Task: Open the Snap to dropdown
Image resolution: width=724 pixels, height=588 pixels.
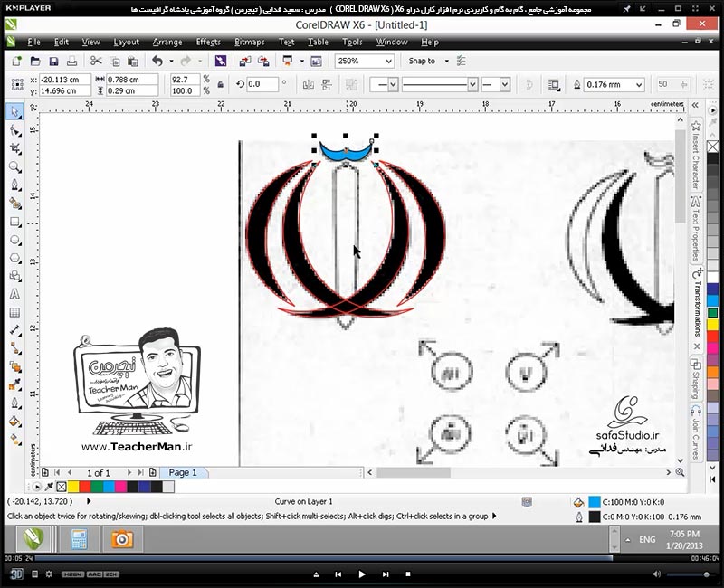Action: (x=446, y=61)
